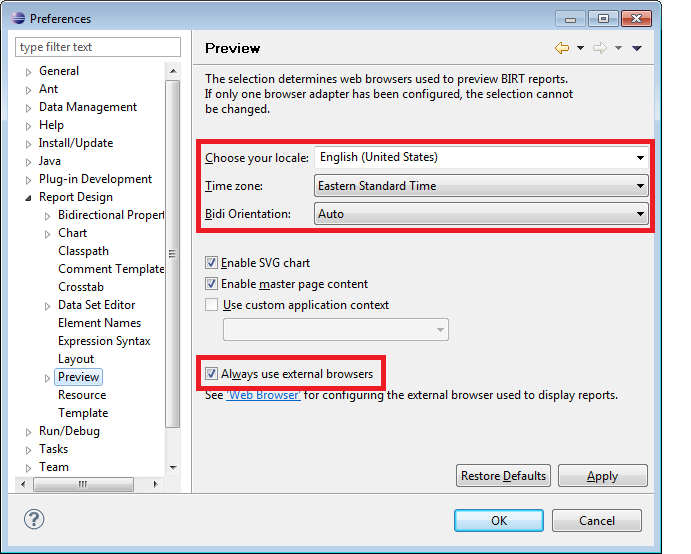The height and width of the screenshot is (554, 691).
Task: Click the forward navigation arrow icon
Action: [x=600, y=48]
